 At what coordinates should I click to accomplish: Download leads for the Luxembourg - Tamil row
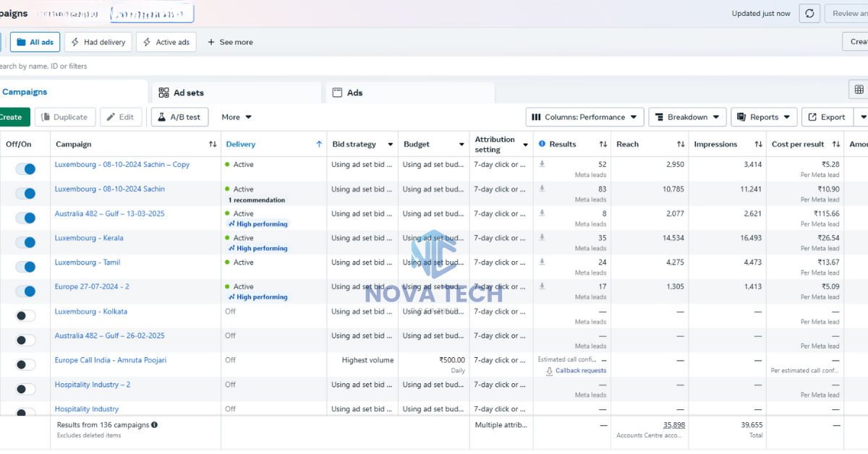542,262
